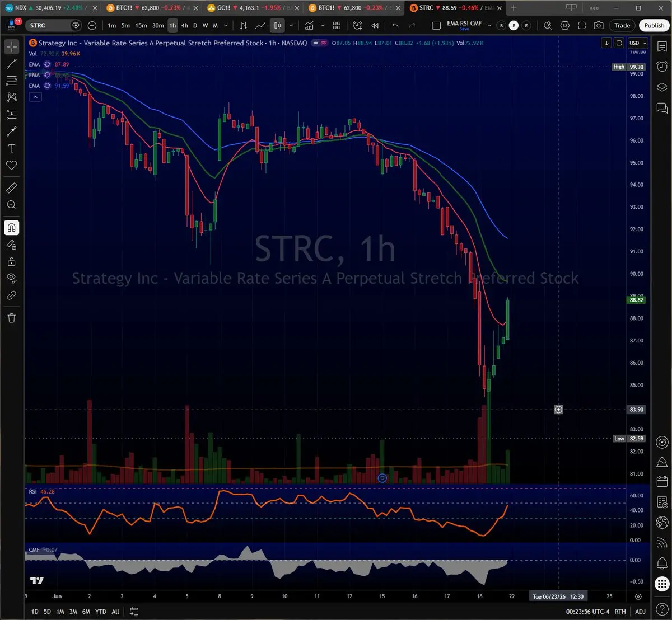The height and width of the screenshot is (620, 672).
Task: Select the ruler measure tool
Action: pyautogui.click(x=11, y=188)
